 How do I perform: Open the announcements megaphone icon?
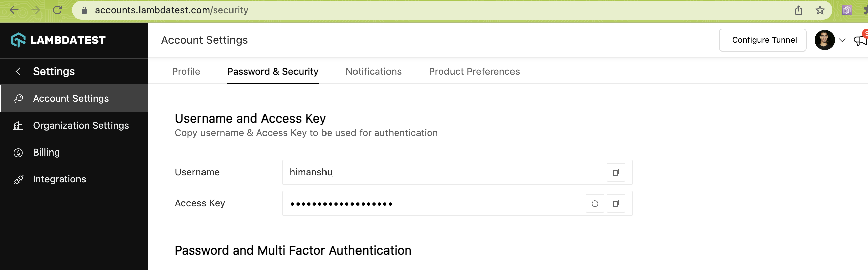pyautogui.click(x=860, y=41)
